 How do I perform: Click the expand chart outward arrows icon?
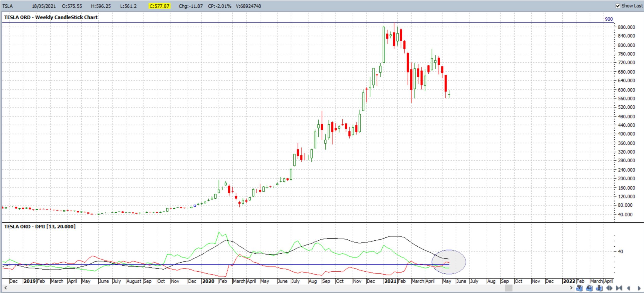[x=609, y=288]
